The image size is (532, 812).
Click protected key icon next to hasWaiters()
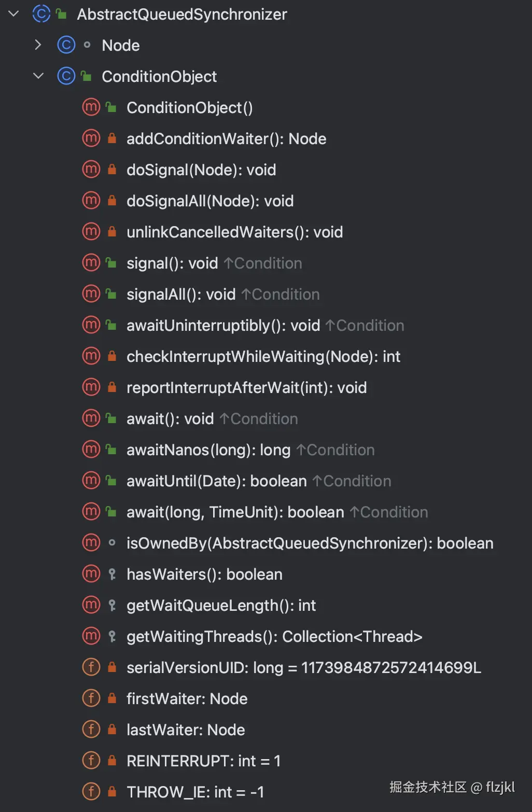pyautogui.click(x=111, y=574)
